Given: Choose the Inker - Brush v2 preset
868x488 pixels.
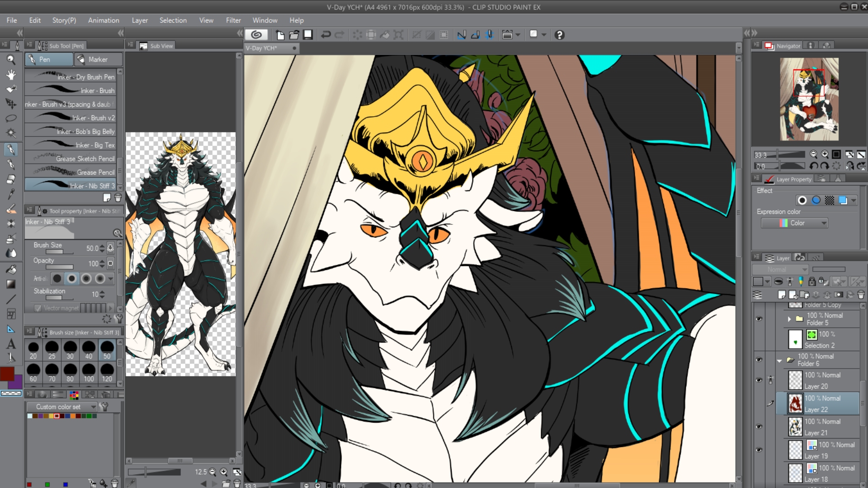Looking at the screenshot, I should click(71, 118).
